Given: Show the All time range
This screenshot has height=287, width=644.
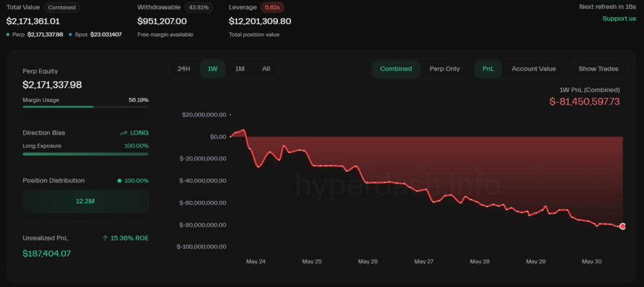Looking at the screenshot, I should click(x=266, y=69).
